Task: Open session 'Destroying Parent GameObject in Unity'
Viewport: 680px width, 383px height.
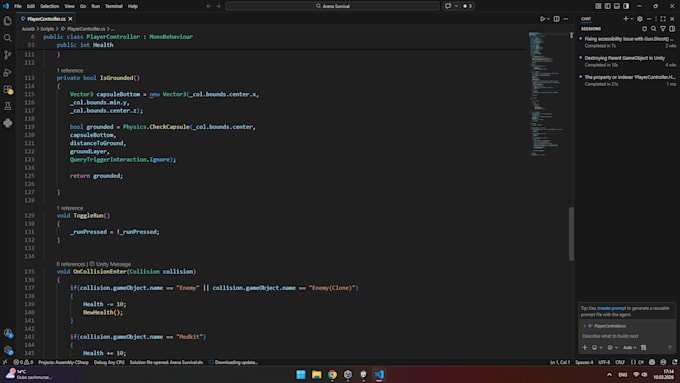Action: [x=627, y=61]
